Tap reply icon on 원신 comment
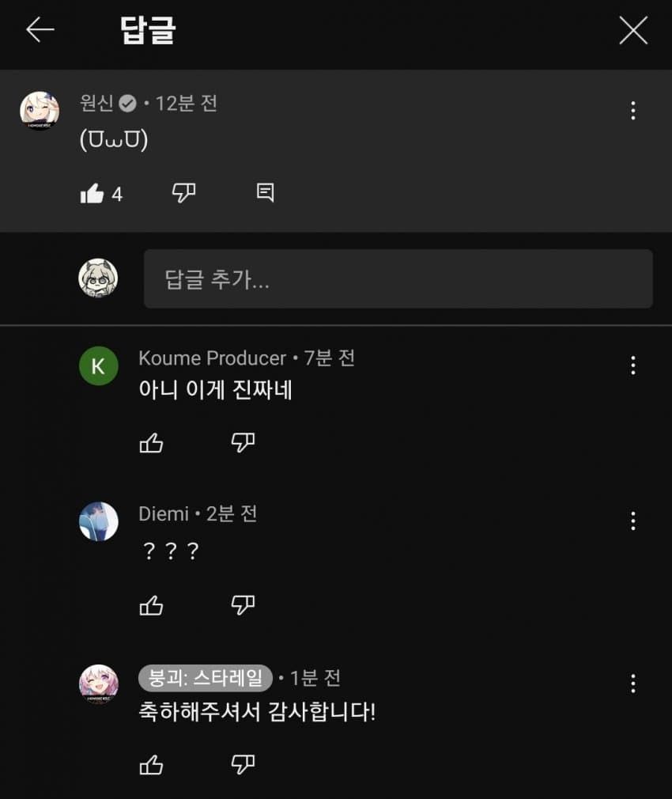 (x=266, y=192)
